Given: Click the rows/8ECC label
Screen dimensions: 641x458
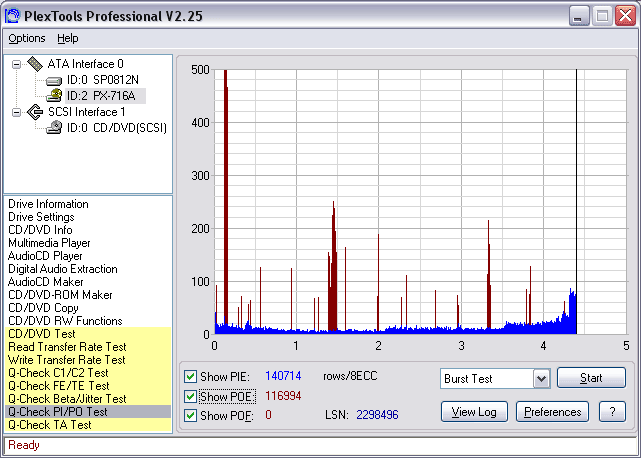Looking at the screenshot, I should [350, 376].
